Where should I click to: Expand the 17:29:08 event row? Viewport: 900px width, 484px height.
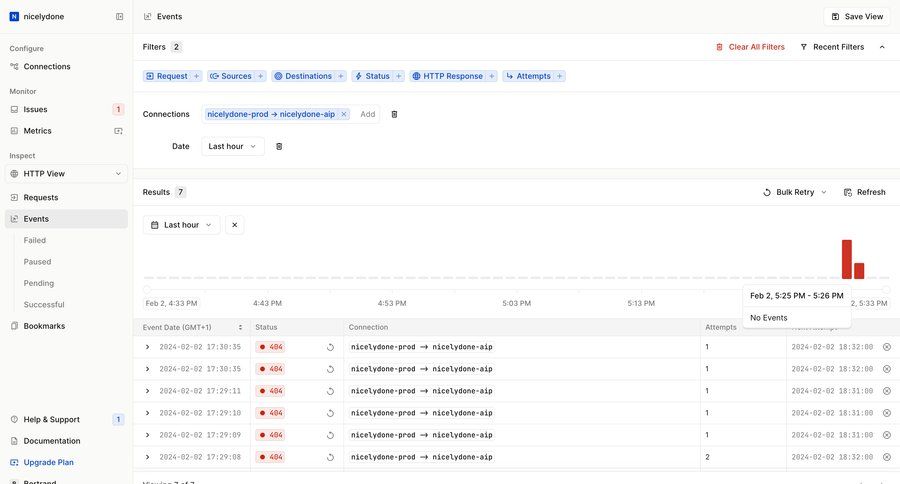coord(148,457)
